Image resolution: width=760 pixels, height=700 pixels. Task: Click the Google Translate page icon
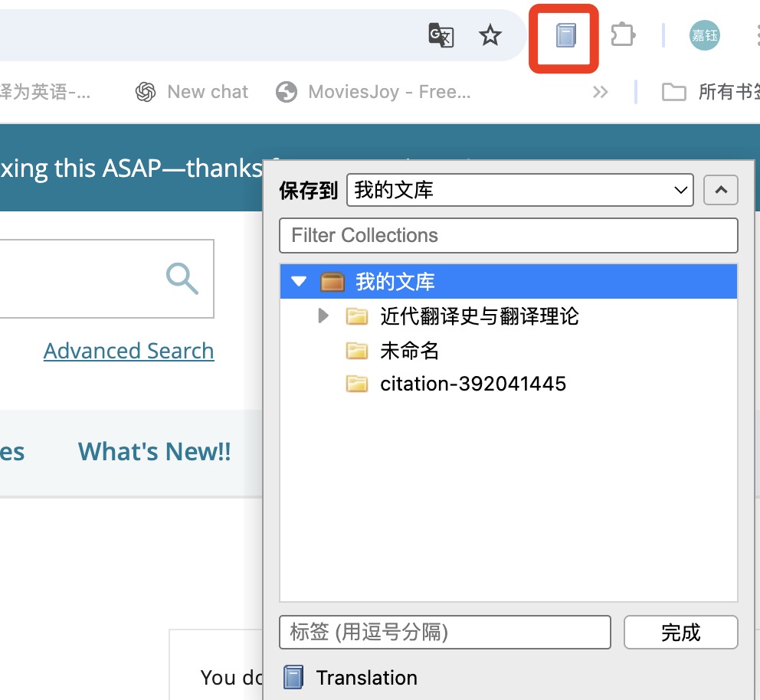(441, 35)
